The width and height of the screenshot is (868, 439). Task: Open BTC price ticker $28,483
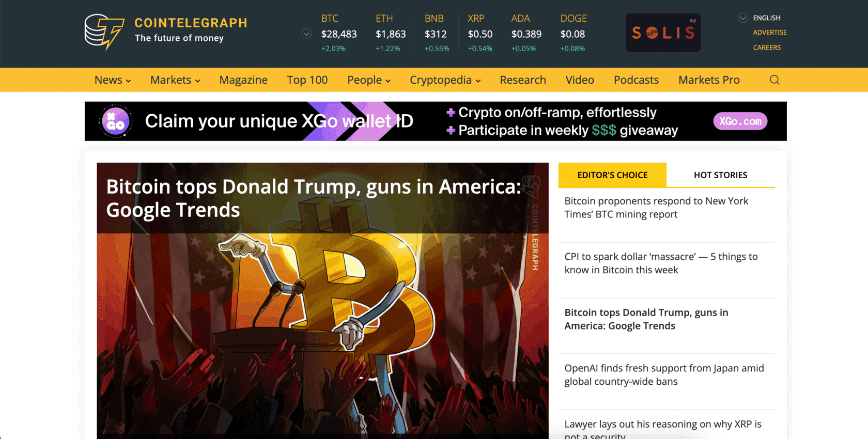click(338, 34)
